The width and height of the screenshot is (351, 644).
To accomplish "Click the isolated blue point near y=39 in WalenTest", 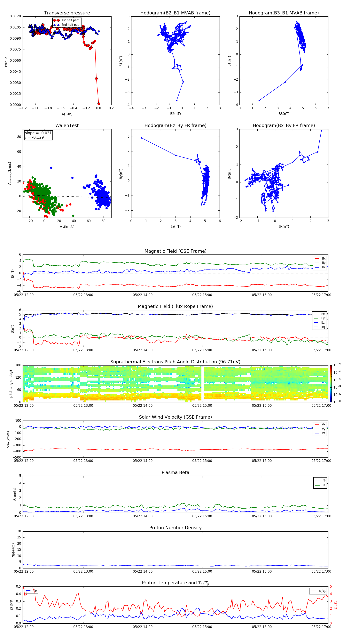I will click(x=51, y=168).
